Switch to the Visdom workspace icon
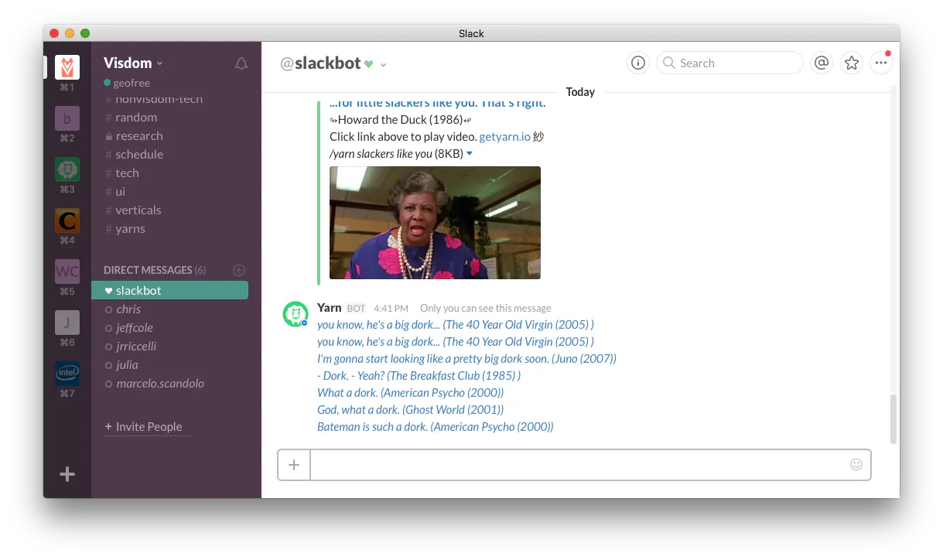Screen dimensions: 943x560 point(67,67)
